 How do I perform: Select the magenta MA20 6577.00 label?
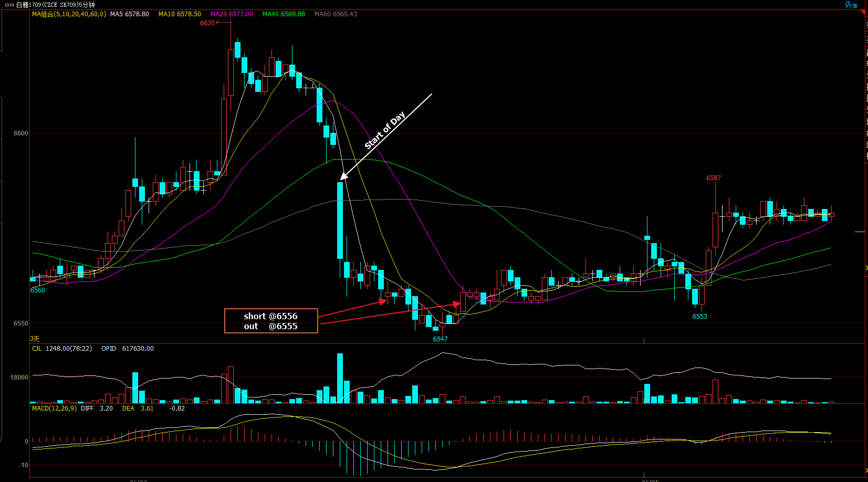pos(232,14)
